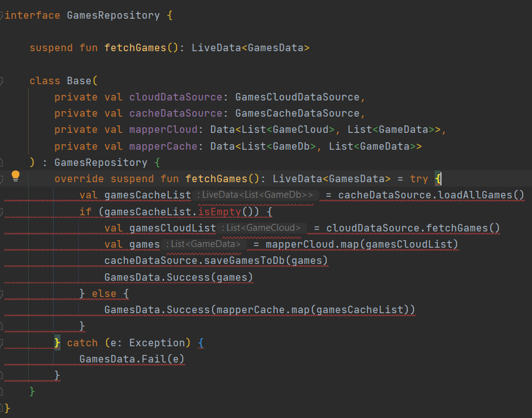This screenshot has width=532, height=418.
Task: Click the ': List<GameCloud>' inlay type hint
Action: pos(262,228)
